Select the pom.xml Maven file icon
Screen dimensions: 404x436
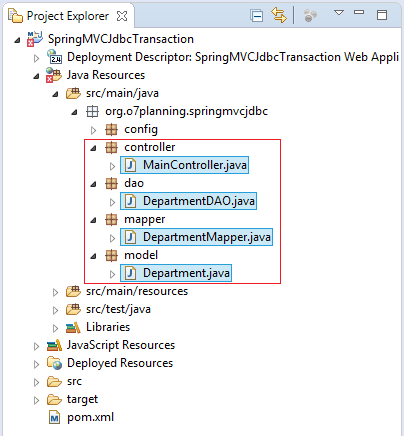pos(54,417)
